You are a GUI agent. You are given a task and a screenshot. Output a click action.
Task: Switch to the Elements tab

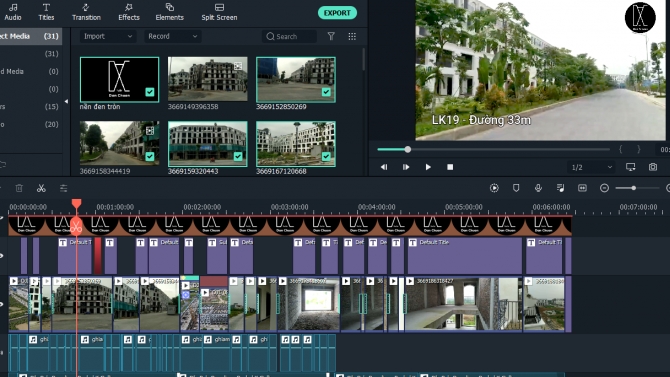pyautogui.click(x=169, y=12)
